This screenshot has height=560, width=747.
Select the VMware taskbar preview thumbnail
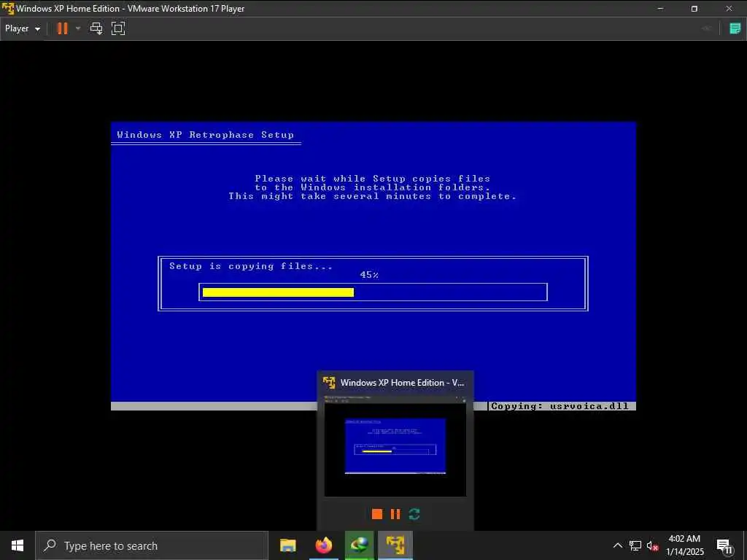coord(395,446)
